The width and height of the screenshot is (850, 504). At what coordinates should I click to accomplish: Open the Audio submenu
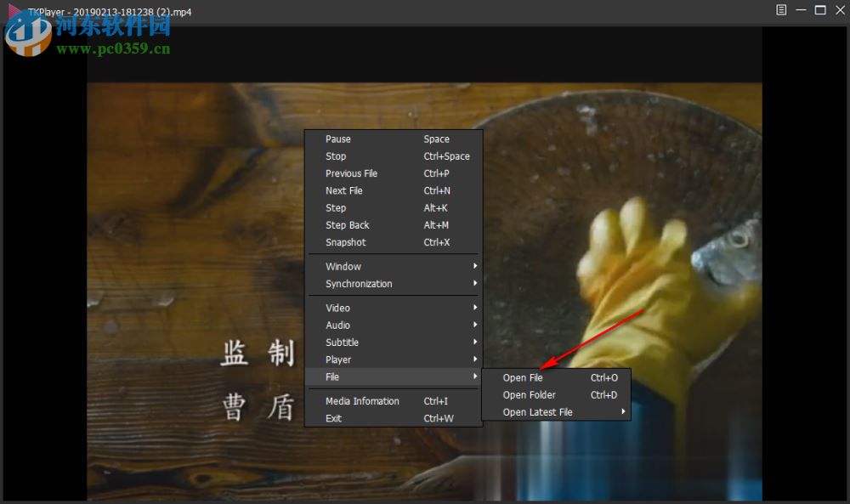tap(337, 326)
